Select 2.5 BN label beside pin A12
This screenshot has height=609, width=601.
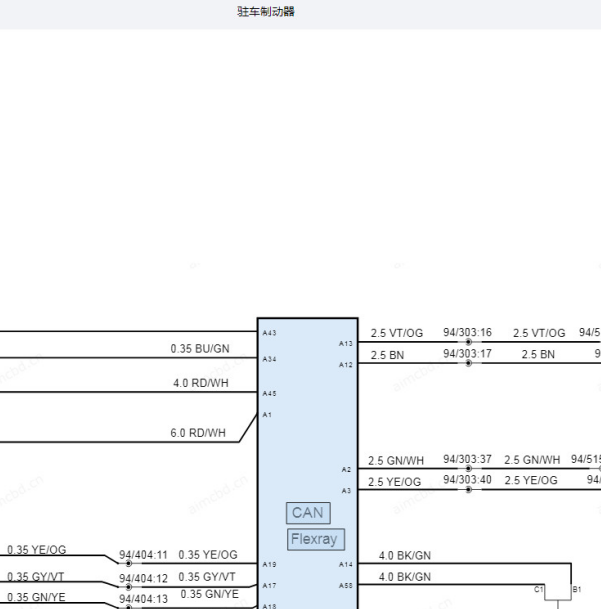tap(387, 355)
